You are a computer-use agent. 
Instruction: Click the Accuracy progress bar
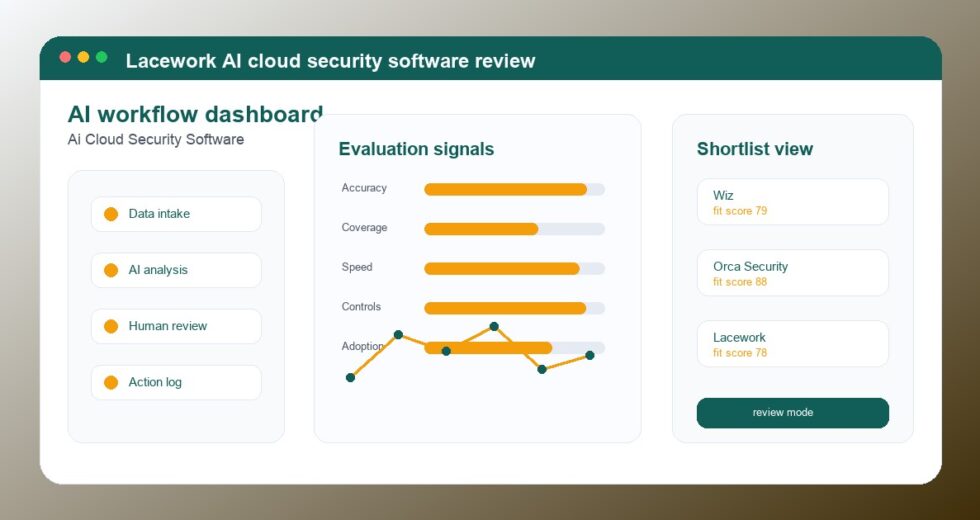(514, 189)
